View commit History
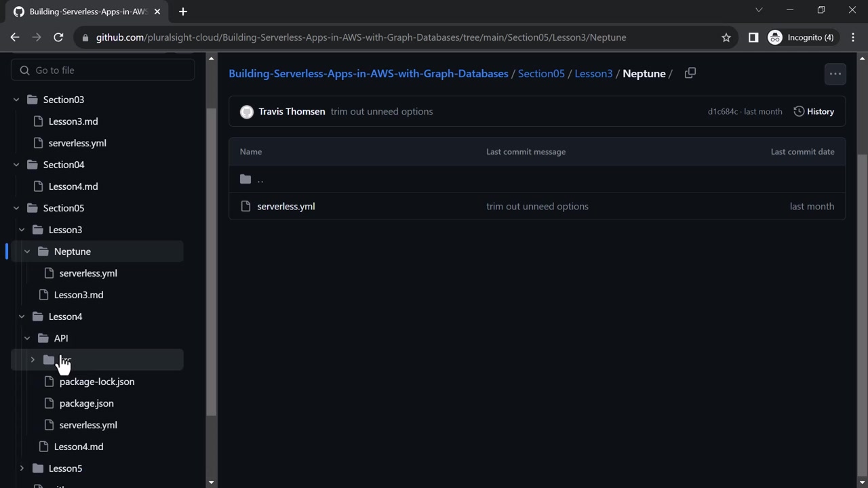Image resolution: width=868 pixels, height=488 pixels. click(x=814, y=111)
